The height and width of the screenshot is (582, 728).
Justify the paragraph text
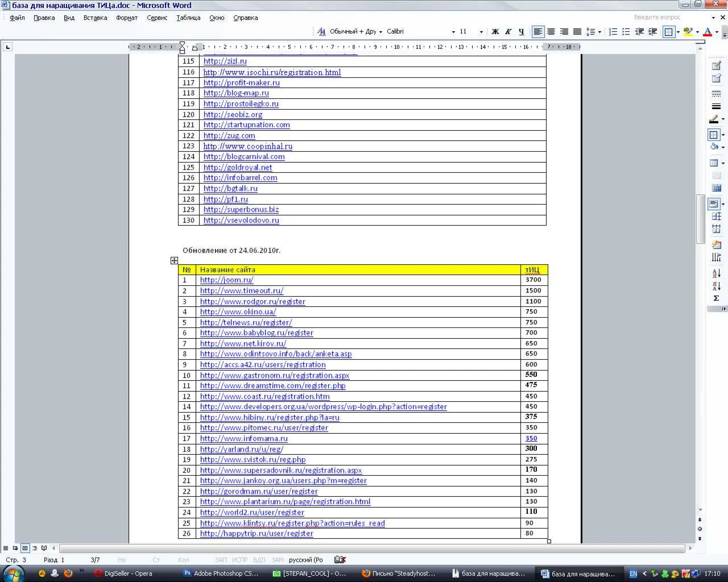(577, 32)
